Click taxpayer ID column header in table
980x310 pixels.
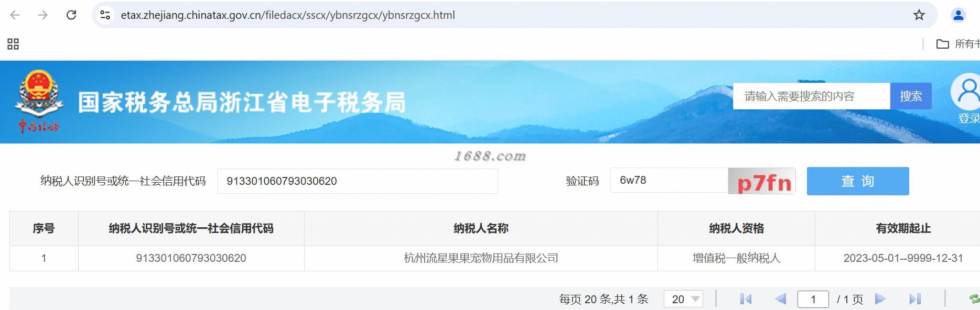point(191,228)
